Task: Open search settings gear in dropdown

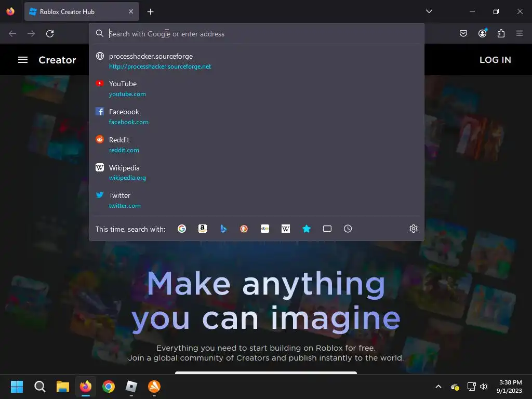Action: (413, 229)
